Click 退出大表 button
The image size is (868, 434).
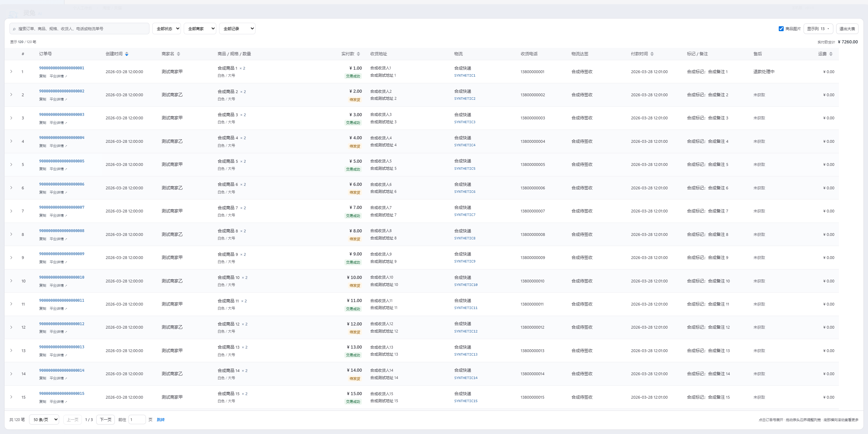847,29
